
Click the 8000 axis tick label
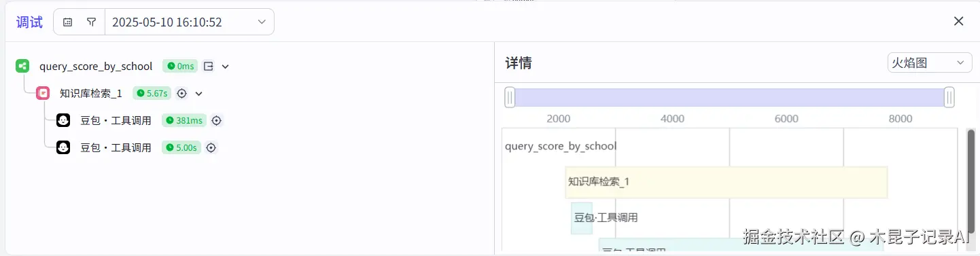pos(900,119)
